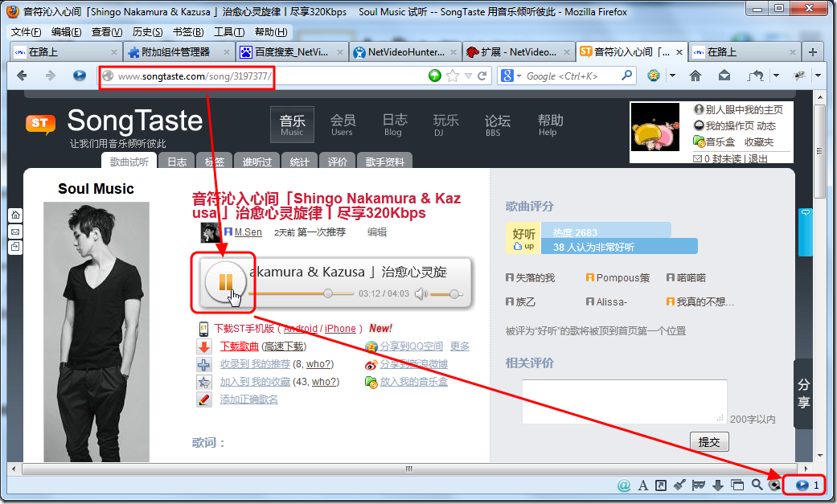Click the 下载歌曲 link

239,346
